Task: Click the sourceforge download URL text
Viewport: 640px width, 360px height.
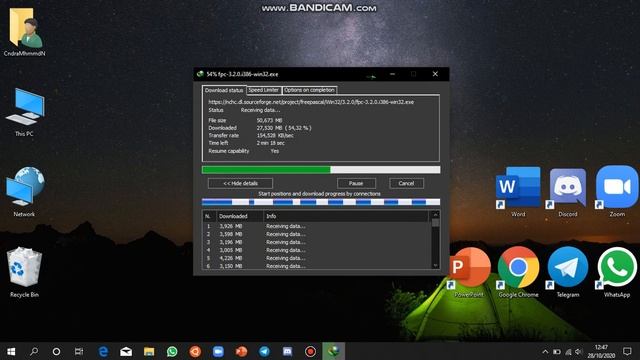Action: [311, 102]
